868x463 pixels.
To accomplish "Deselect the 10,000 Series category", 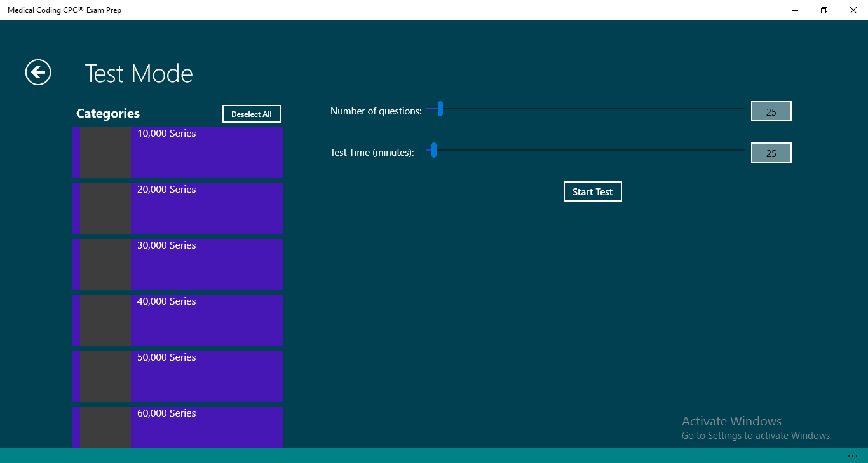I will pyautogui.click(x=207, y=152).
